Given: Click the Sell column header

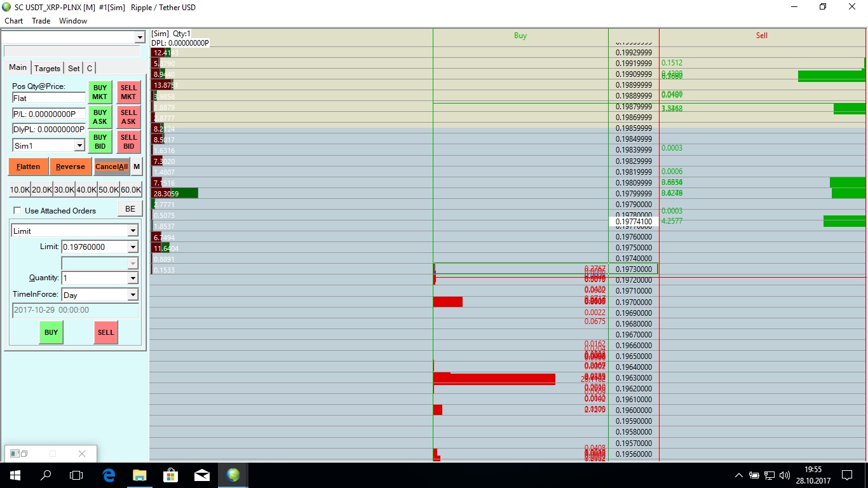Looking at the screenshot, I should tap(762, 36).
